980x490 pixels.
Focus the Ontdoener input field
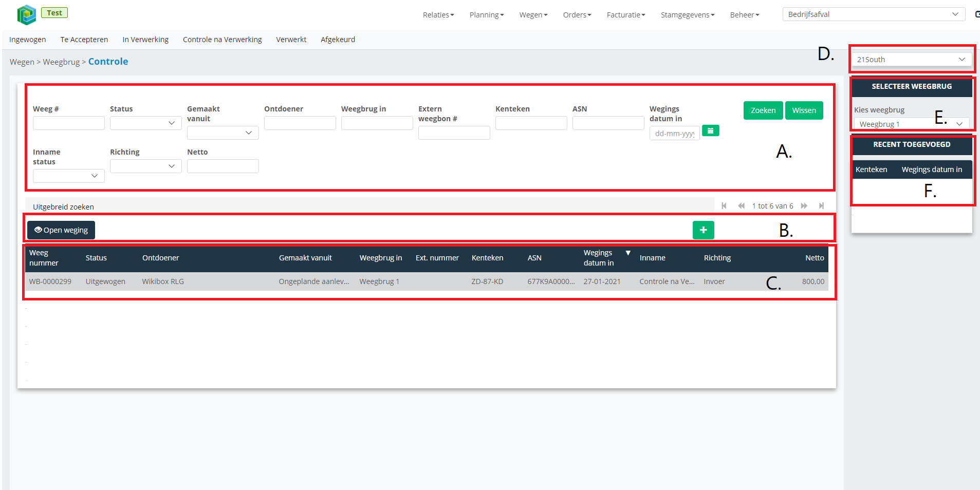pyautogui.click(x=300, y=123)
